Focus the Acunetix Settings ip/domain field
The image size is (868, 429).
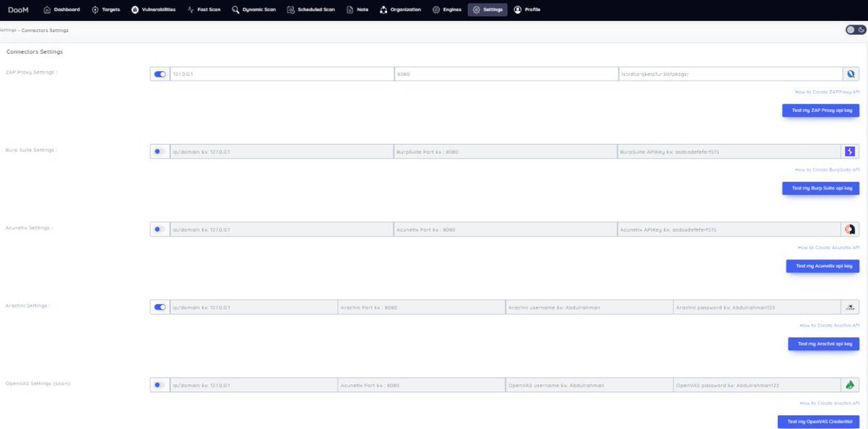click(x=282, y=229)
